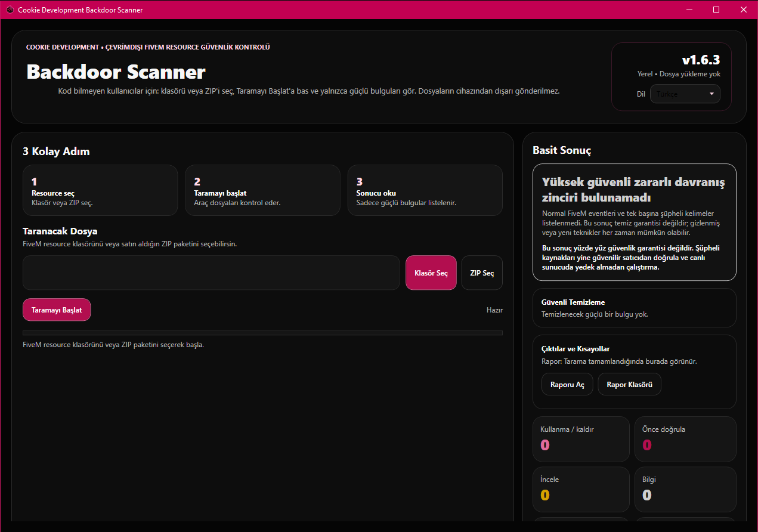Click the Rapor: Tarama tamamlandığında line
This screenshot has height=532, width=758.
pos(619,361)
